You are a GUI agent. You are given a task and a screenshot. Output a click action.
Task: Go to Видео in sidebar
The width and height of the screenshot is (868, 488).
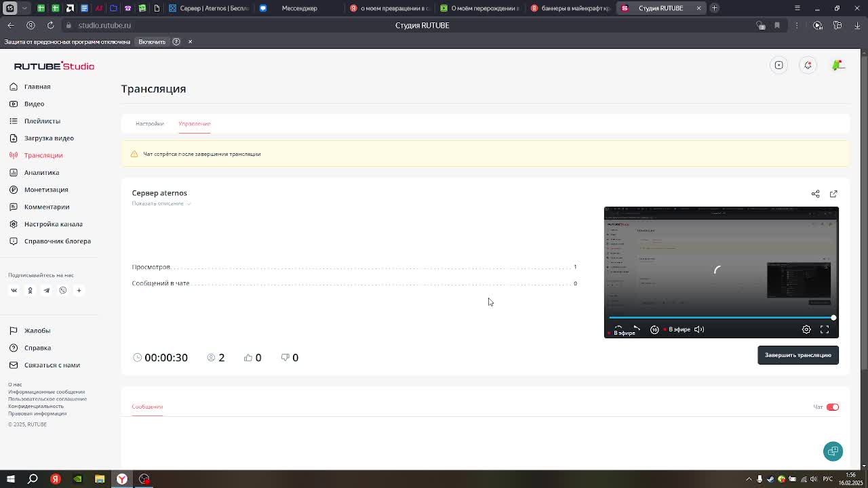pos(27,104)
